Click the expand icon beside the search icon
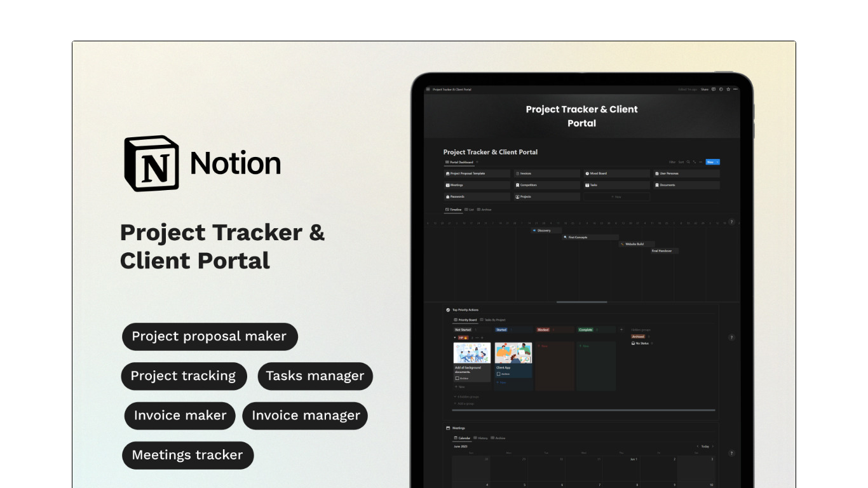The height and width of the screenshot is (488, 868). click(x=695, y=162)
